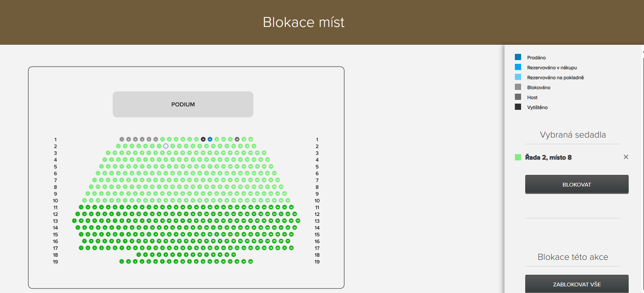Remove Řada 2, místo 8 using its X
Screen dimensions: 644x293
pos(626,157)
